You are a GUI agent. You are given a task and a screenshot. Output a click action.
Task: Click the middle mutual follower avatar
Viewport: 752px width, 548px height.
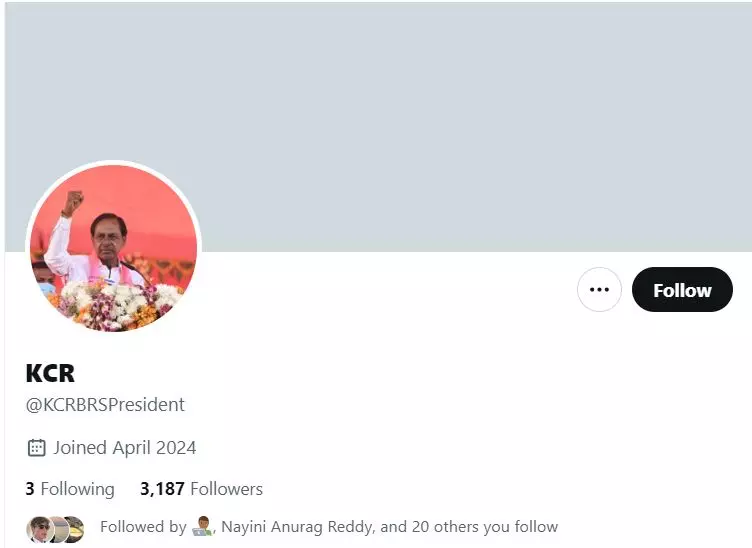click(59, 529)
